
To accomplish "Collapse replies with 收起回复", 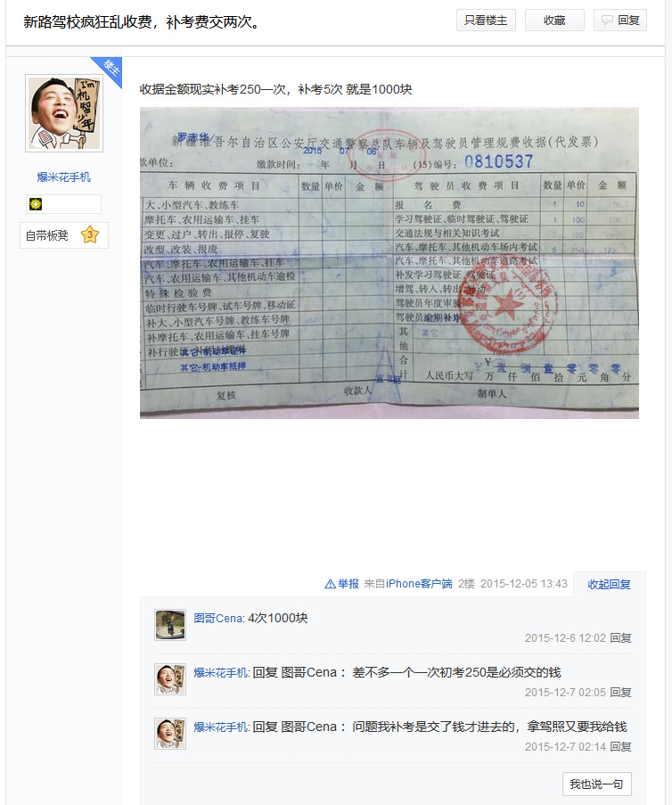I will pyautogui.click(x=609, y=584).
